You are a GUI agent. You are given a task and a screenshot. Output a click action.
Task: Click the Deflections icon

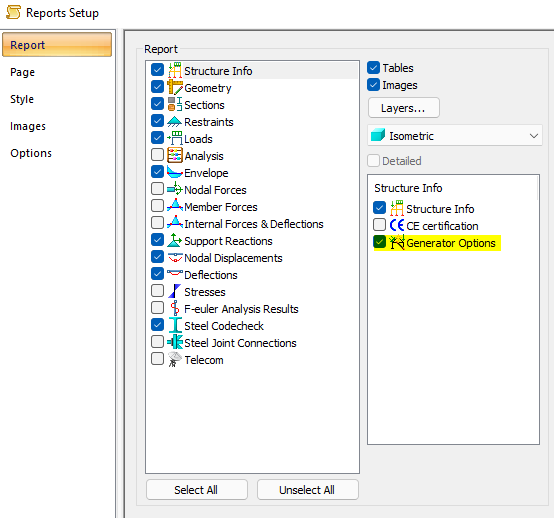coord(175,273)
